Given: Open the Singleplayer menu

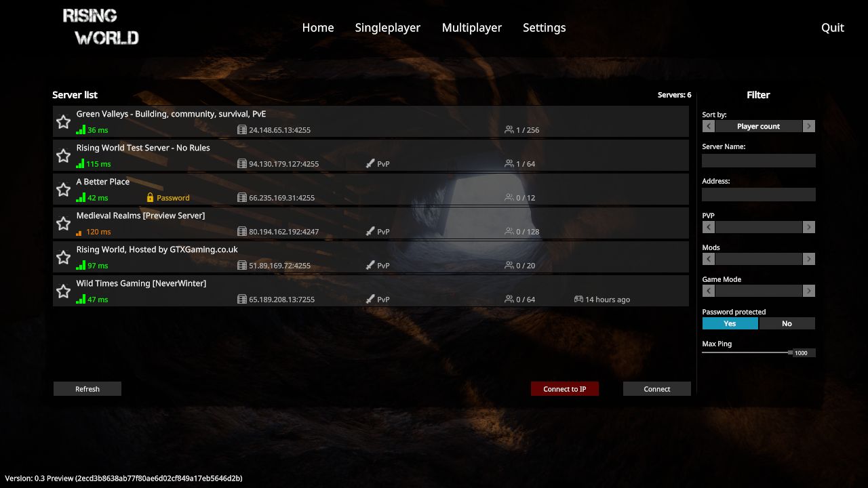Looking at the screenshot, I should [388, 28].
